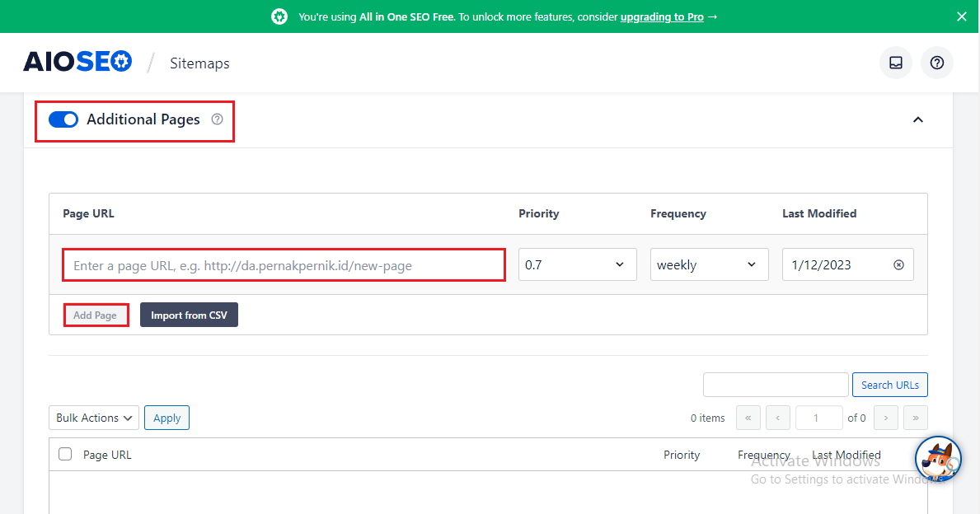Viewport: 980px width, 514px height.
Task: Click the Import from CSV button
Action: click(x=189, y=315)
